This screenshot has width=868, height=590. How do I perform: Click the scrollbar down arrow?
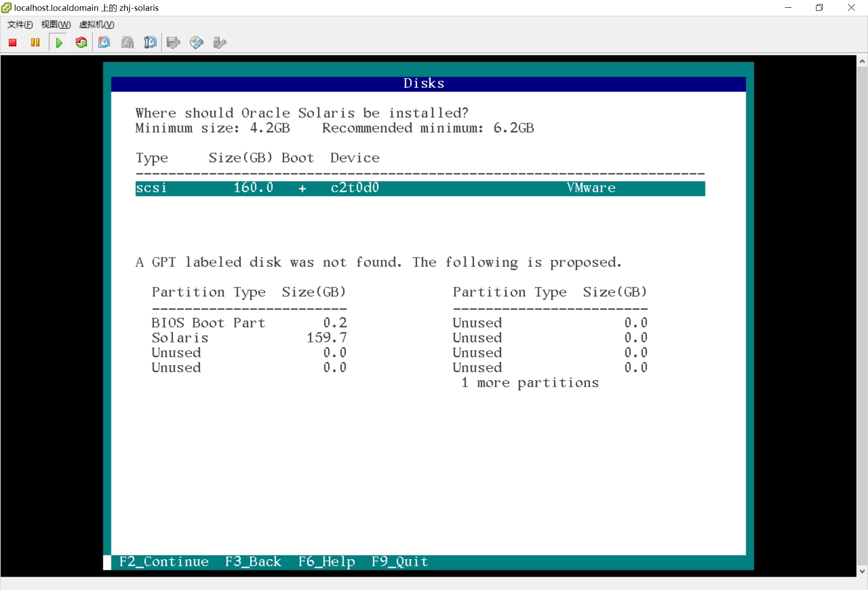[862, 571]
